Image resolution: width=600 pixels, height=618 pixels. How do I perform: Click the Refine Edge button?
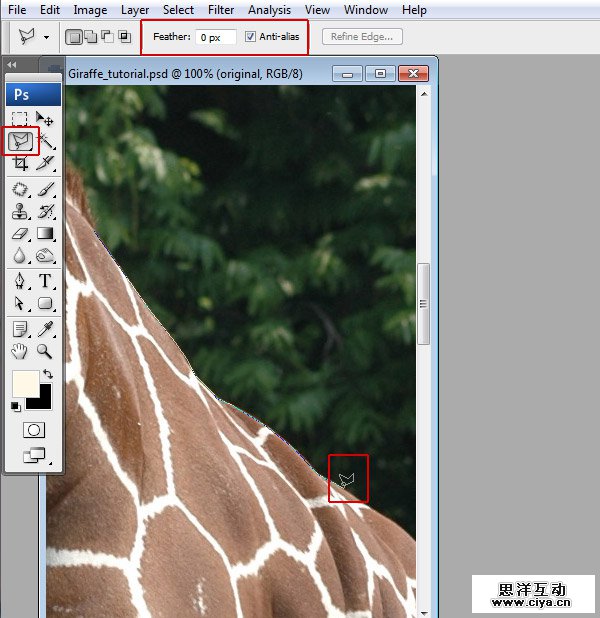point(362,37)
